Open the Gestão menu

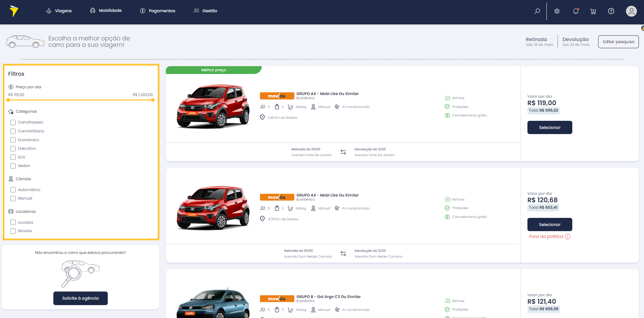point(205,11)
